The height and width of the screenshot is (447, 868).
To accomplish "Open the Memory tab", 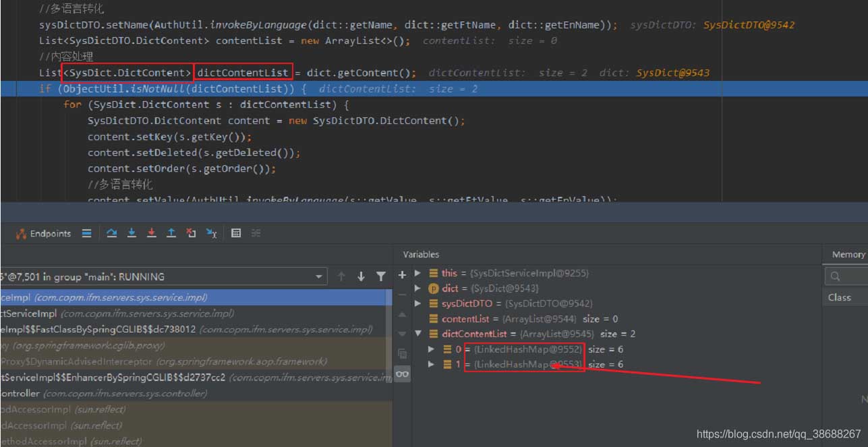I will pos(848,254).
